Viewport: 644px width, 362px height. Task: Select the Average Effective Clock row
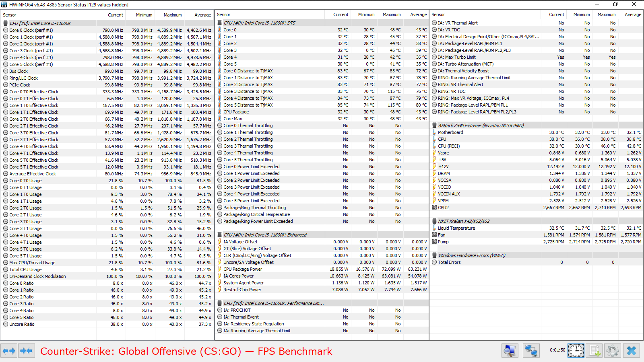tap(107, 174)
